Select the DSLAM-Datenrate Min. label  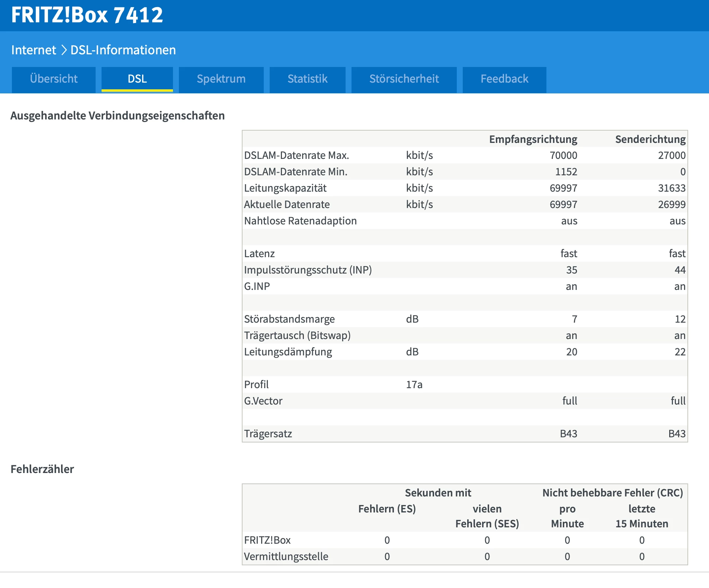(x=296, y=172)
